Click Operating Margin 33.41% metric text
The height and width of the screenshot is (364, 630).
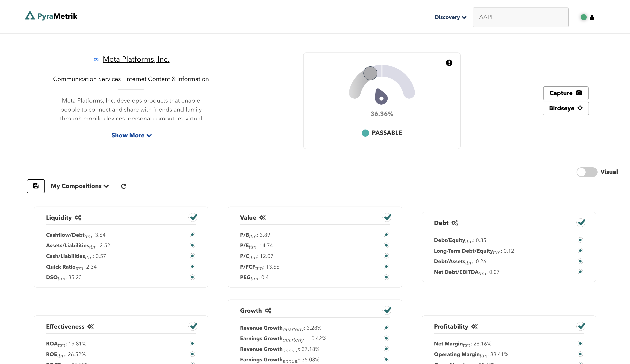[x=471, y=354]
